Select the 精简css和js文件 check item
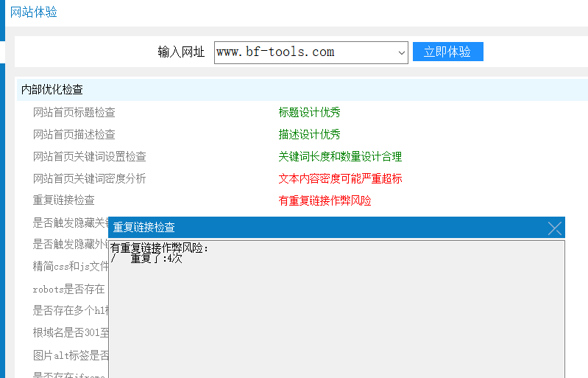 coord(71,267)
